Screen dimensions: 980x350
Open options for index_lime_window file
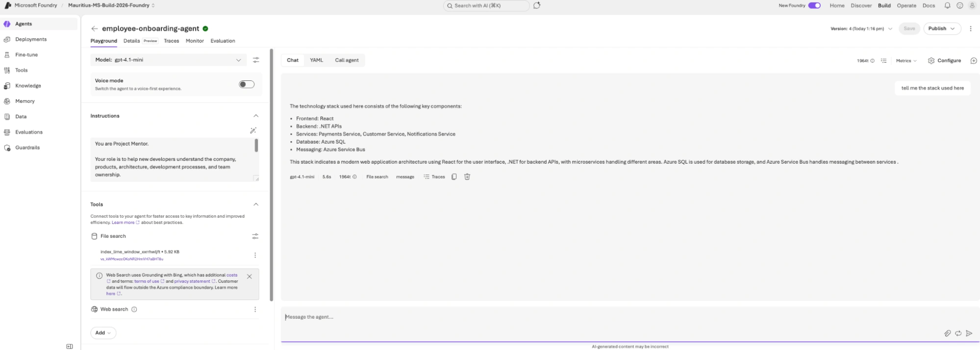255,255
